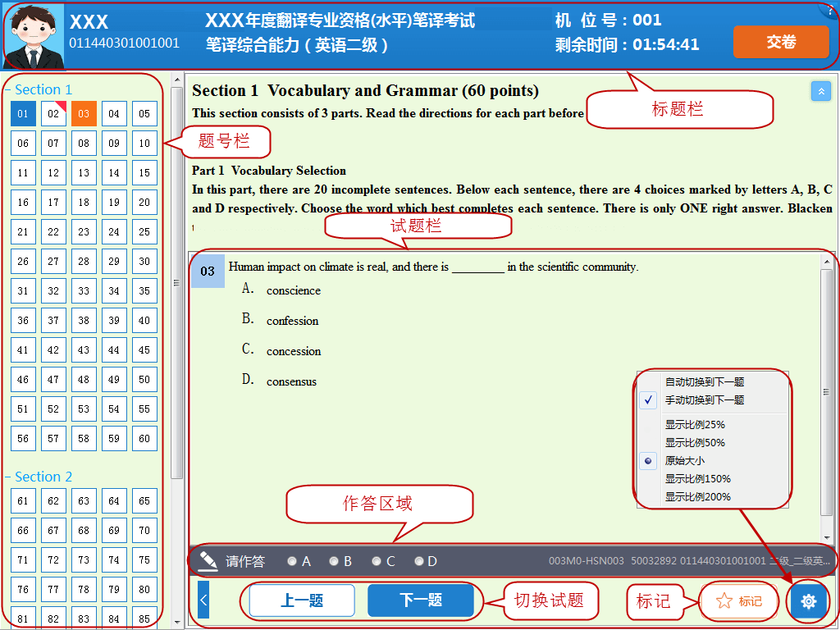The width and height of the screenshot is (840, 630).
Task: Click the question list scrollbar down arrow
Action: coord(177,623)
